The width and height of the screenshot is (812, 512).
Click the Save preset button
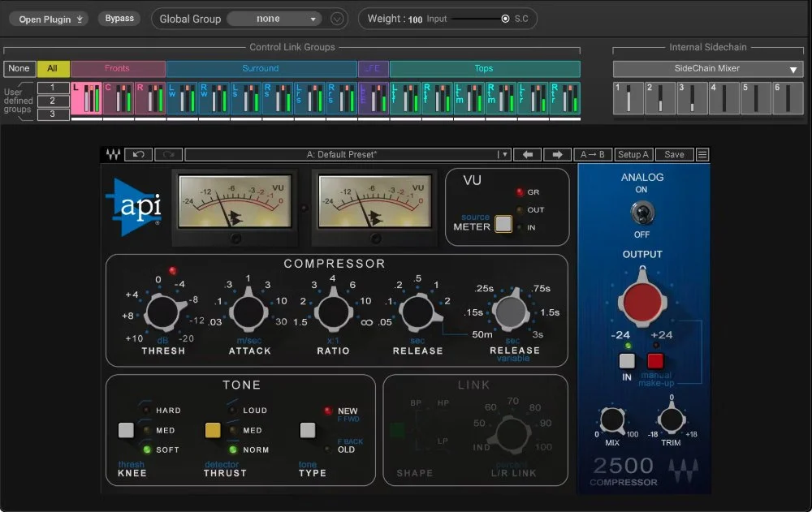click(674, 154)
